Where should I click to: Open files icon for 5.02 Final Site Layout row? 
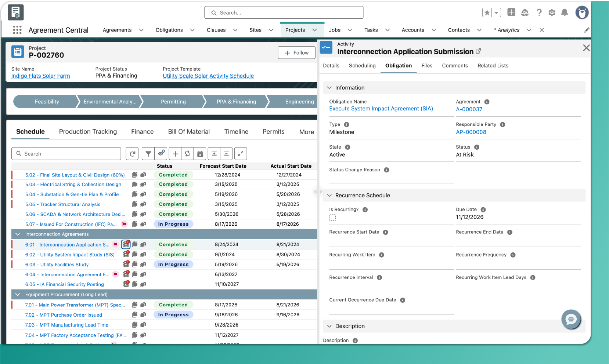click(x=135, y=175)
